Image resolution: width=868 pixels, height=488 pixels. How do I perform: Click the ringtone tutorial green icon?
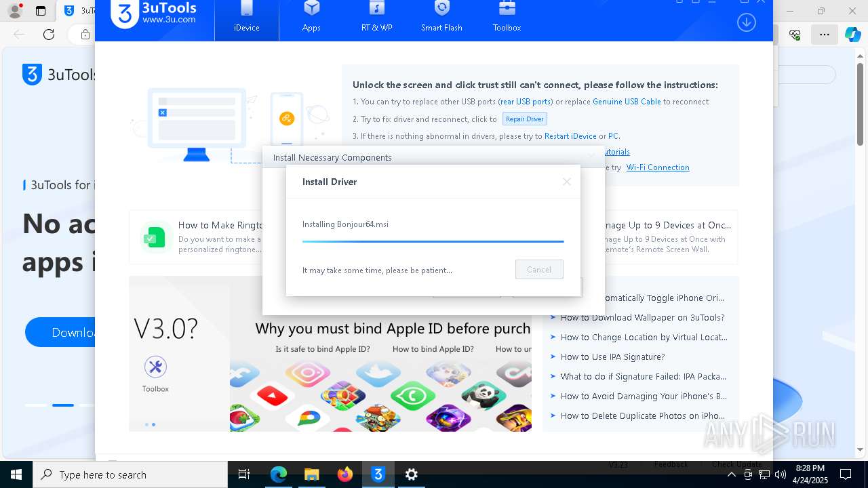tap(155, 237)
